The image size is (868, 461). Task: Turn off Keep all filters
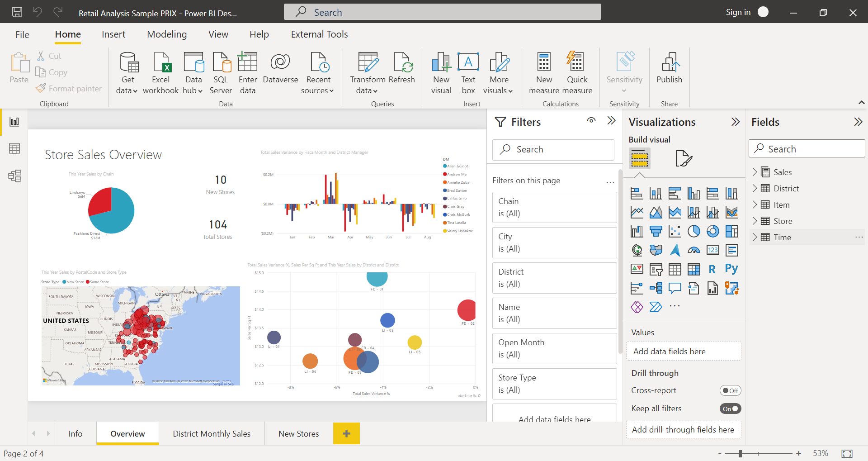coord(730,408)
